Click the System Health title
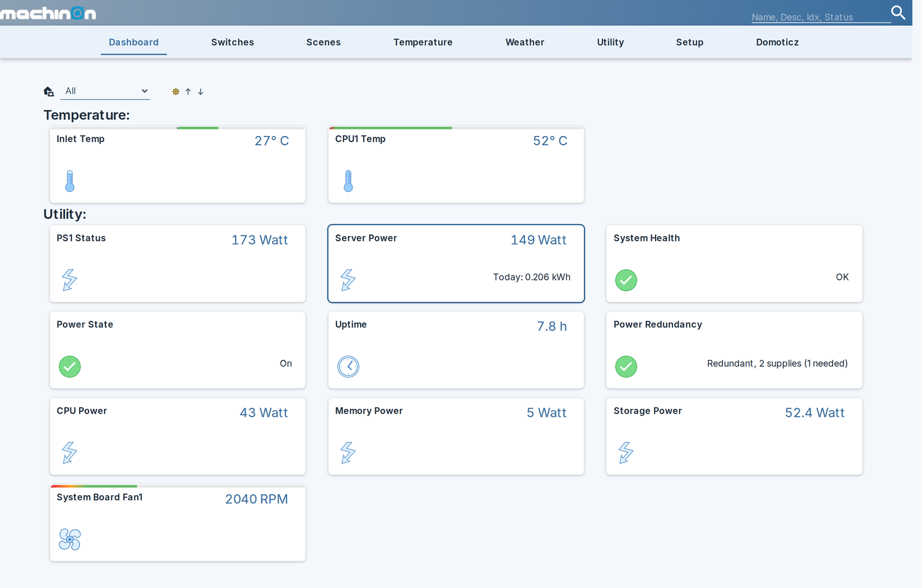922x588 pixels. [647, 238]
